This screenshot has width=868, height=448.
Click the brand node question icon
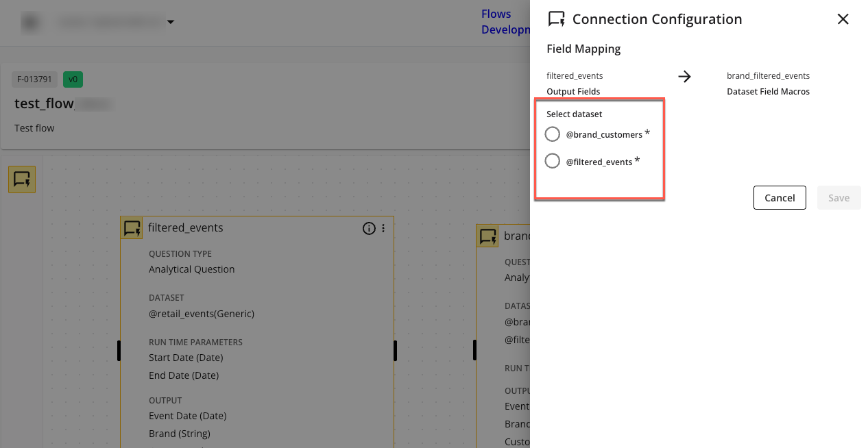tap(487, 236)
